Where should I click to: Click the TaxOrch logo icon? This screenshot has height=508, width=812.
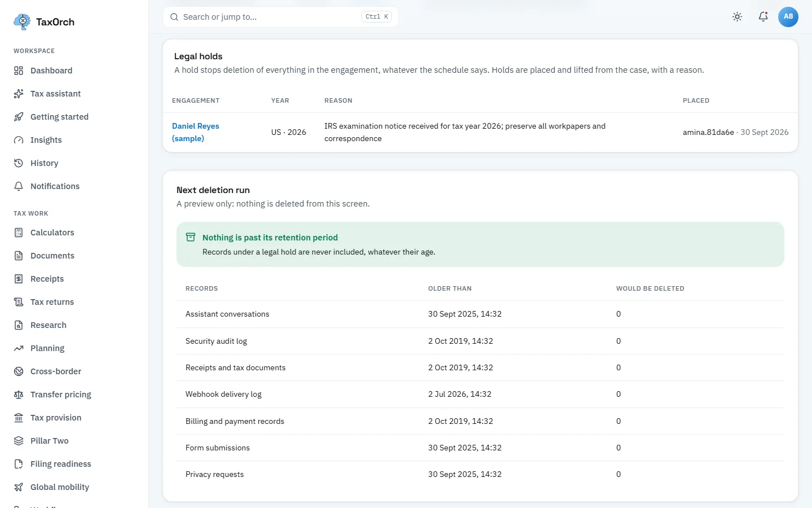[22, 22]
